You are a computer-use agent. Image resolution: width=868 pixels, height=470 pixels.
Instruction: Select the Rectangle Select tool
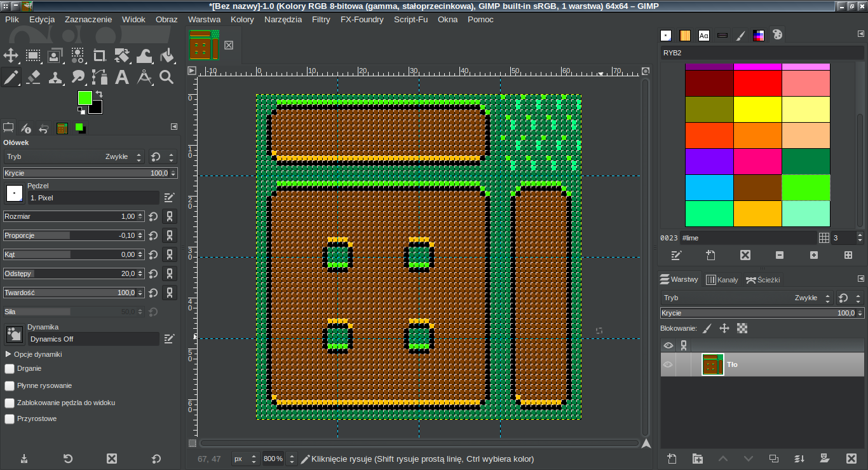point(33,55)
